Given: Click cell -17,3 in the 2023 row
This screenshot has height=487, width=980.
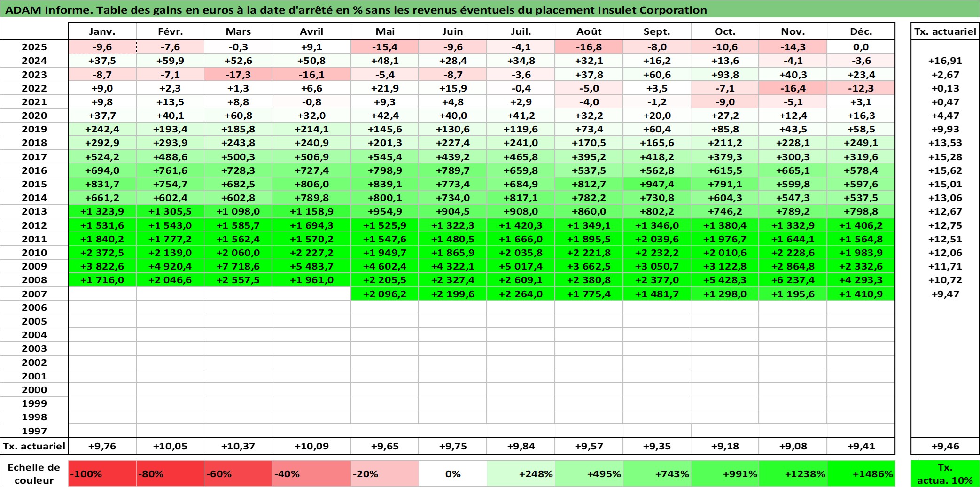Looking at the screenshot, I should (x=238, y=75).
